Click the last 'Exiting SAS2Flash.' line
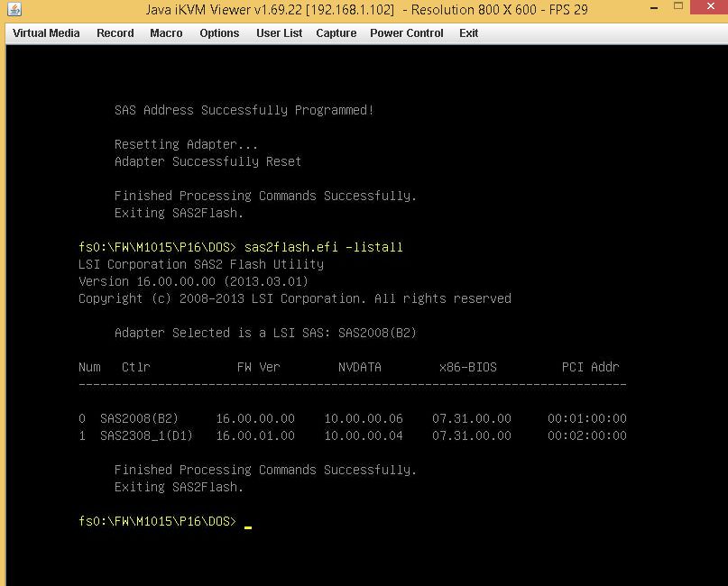728x586 pixels. (180, 487)
